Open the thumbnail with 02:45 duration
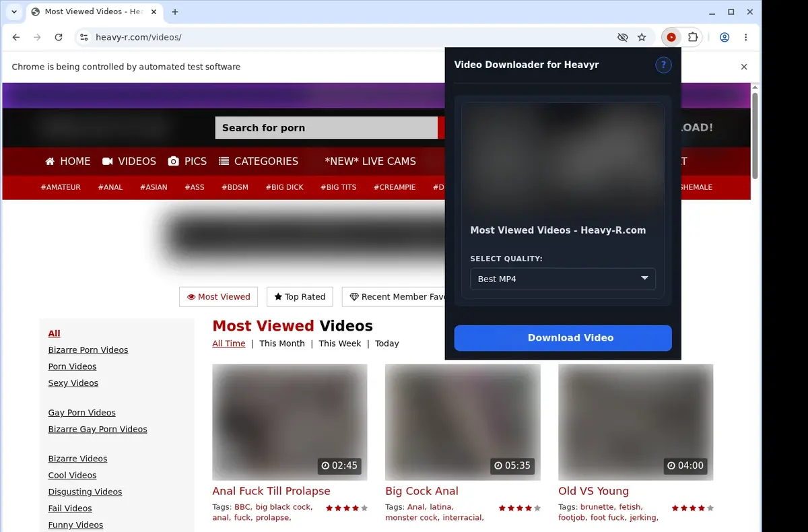This screenshot has width=808, height=532. pos(290,422)
